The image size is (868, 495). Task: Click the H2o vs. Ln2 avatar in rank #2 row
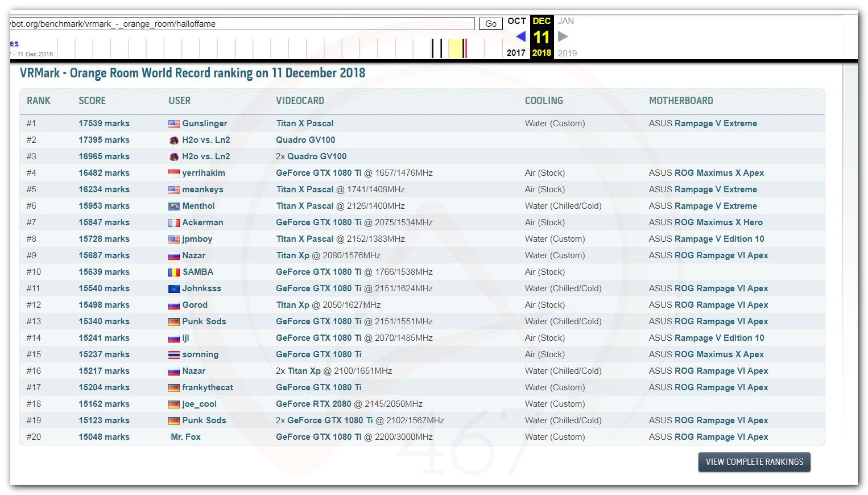[x=174, y=140]
